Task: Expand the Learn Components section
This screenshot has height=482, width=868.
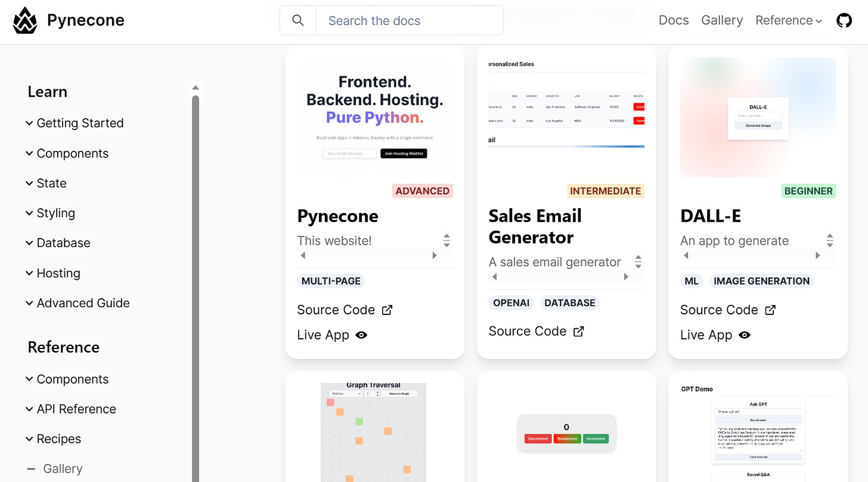Action: pyautogui.click(x=67, y=153)
